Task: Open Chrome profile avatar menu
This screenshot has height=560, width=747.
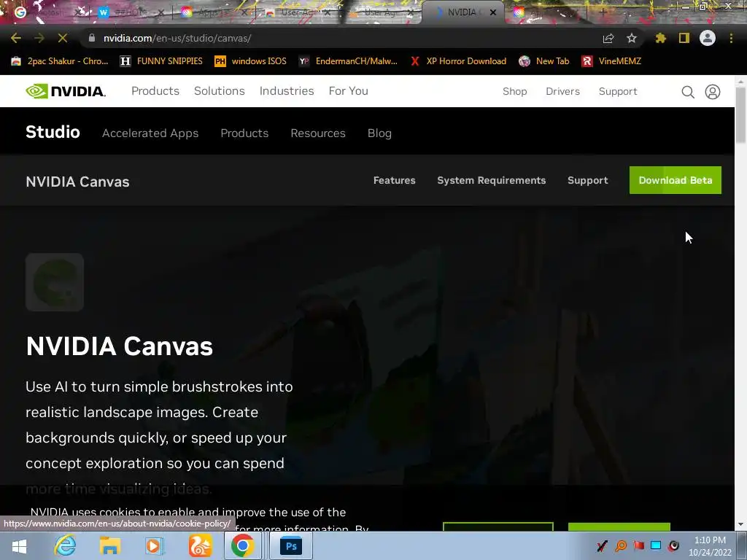Action: point(708,38)
